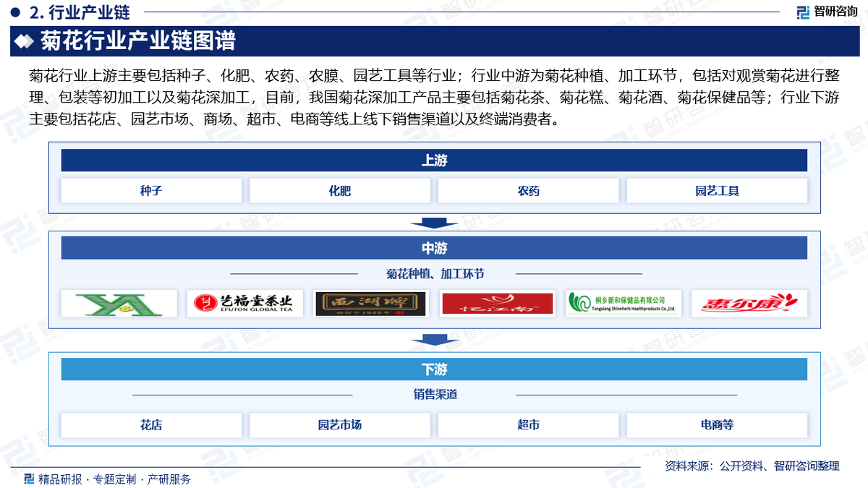The height and width of the screenshot is (488, 868).
Task: Click the down arrow between 上游 and 中游
Action: tap(434, 223)
